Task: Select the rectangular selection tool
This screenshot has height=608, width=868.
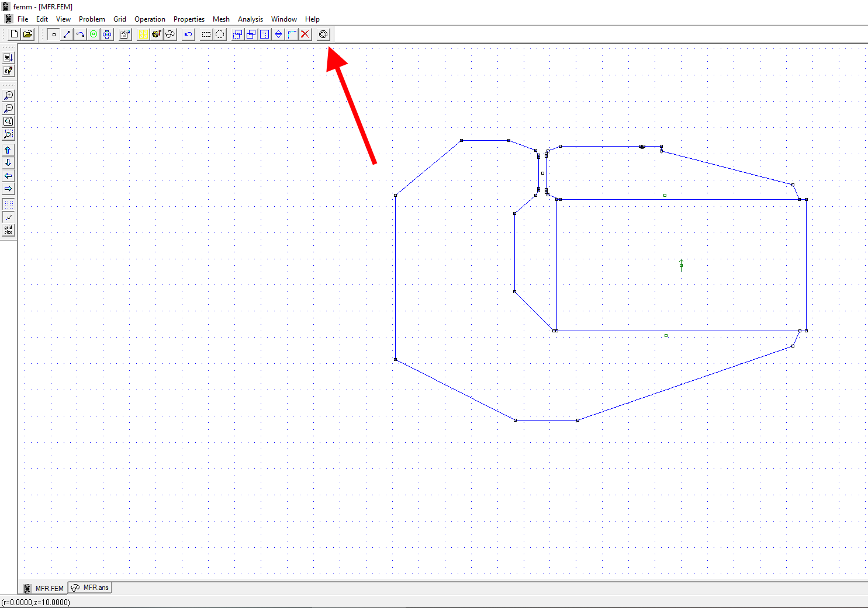Action: pyautogui.click(x=206, y=34)
